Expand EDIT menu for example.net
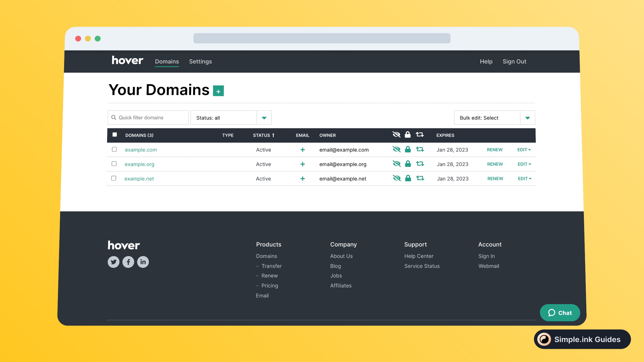This screenshot has height=362, width=644. (525, 179)
